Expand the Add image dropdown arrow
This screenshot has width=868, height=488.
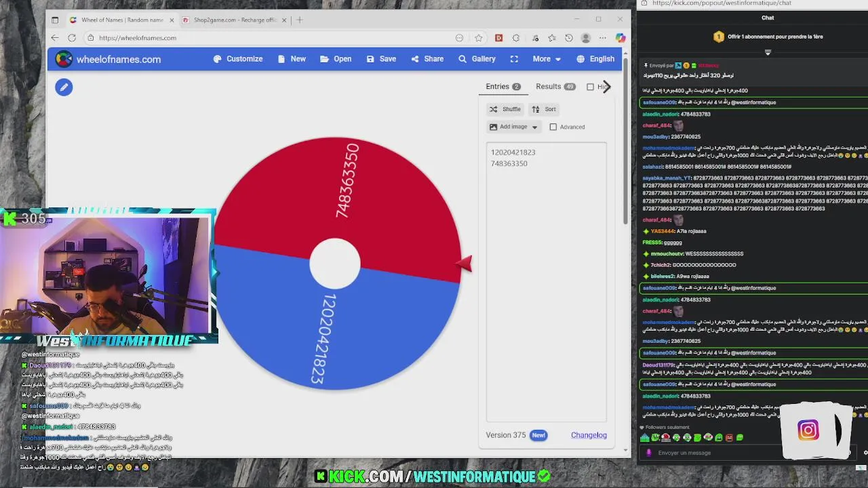coord(534,127)
